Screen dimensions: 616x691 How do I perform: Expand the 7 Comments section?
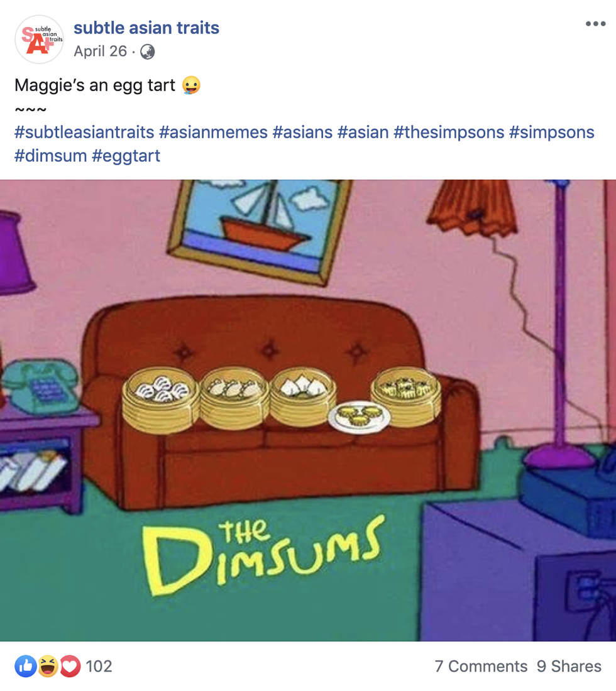pos(481,666)
